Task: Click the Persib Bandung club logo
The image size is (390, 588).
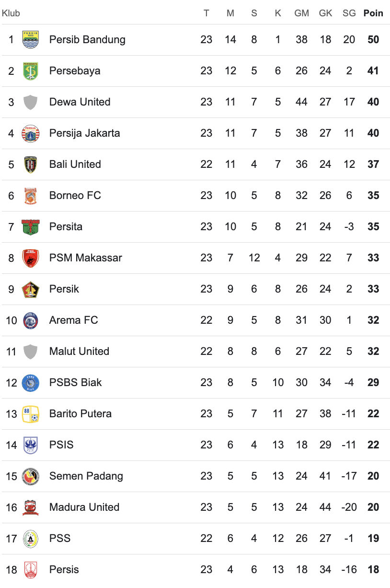Action: [31, 39]
